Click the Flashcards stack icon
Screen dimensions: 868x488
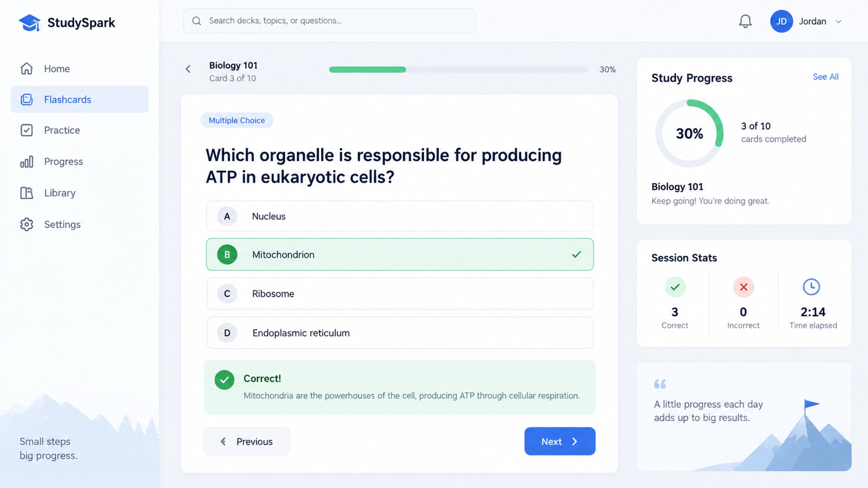coord(26,99)
